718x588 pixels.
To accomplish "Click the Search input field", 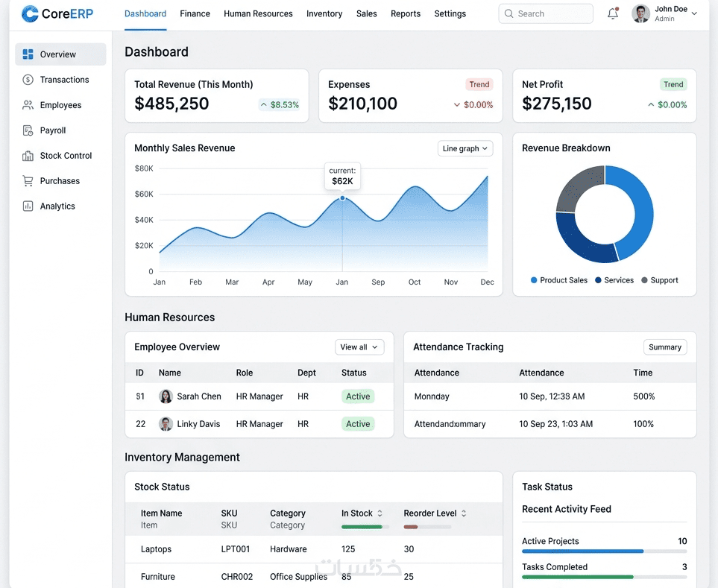I will 546,13.
